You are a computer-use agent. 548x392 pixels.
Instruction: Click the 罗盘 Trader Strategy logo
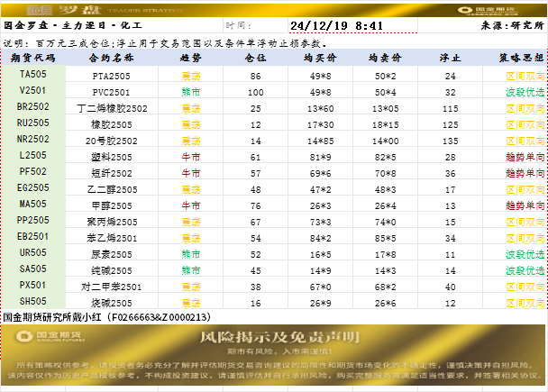105,10
